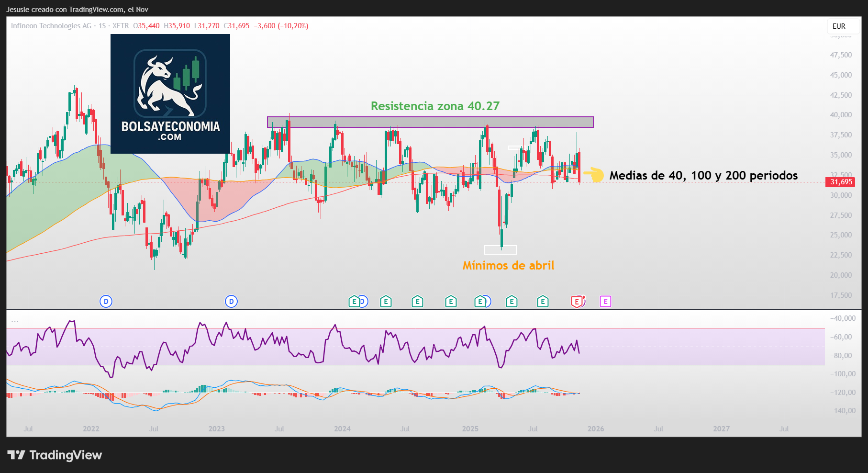Click the current price label 31,695
The height and width of the screenshot is (473, 868).
click(x=841, y=182)
